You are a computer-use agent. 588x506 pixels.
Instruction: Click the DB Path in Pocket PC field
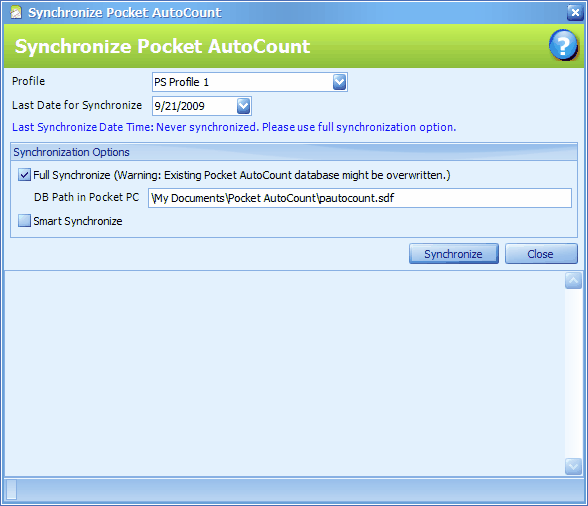[360, 198]
